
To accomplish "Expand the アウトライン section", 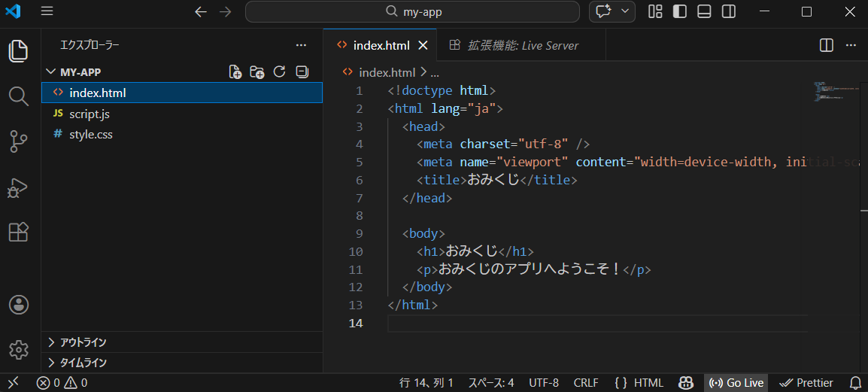I will [x=83, y=342].
